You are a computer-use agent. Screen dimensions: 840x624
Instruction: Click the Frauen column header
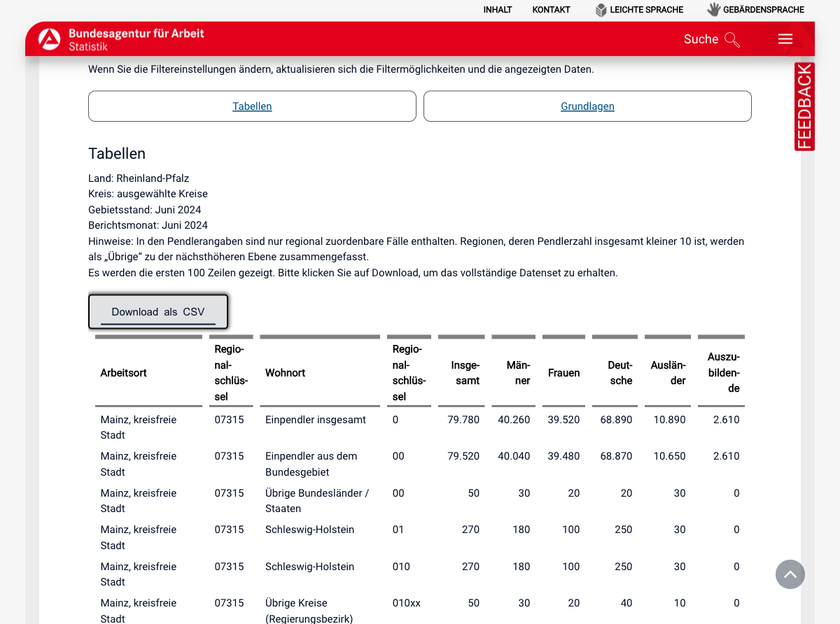(x=563, y=373)
